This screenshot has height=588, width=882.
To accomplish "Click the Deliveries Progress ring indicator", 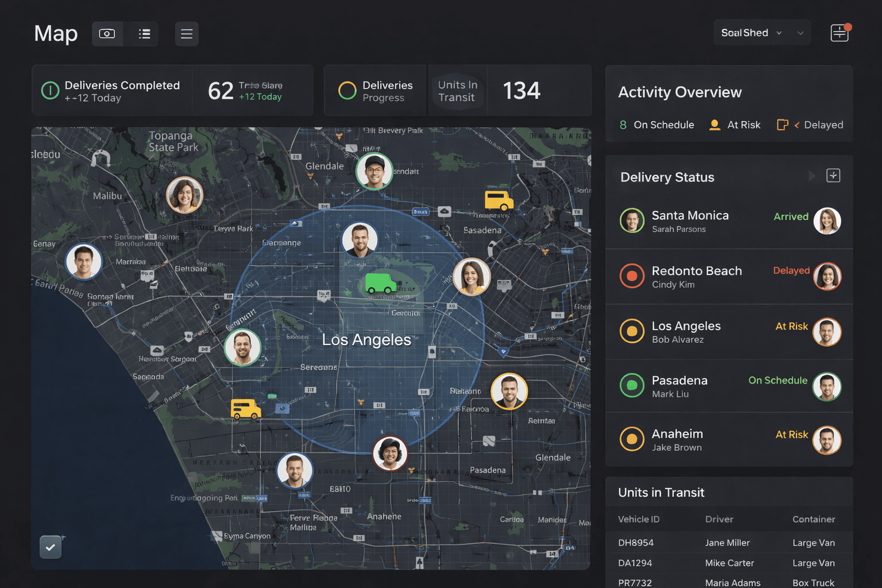I will 346,90.
